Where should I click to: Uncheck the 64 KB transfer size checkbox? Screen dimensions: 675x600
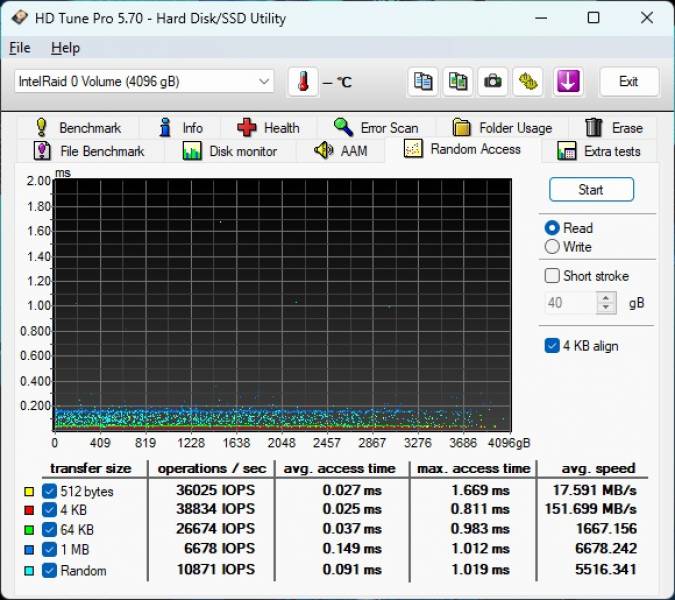coord(49,529)
